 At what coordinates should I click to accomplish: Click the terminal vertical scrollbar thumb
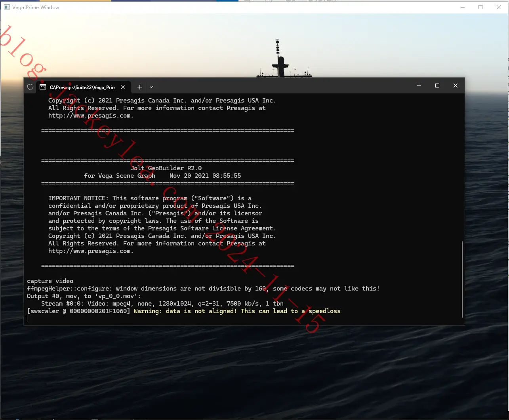coord(462,279)
